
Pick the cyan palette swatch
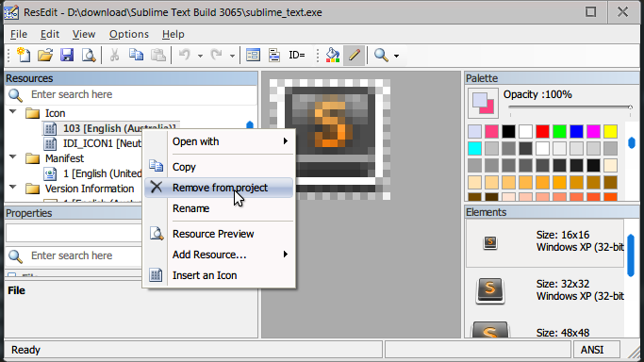[475, 148]
